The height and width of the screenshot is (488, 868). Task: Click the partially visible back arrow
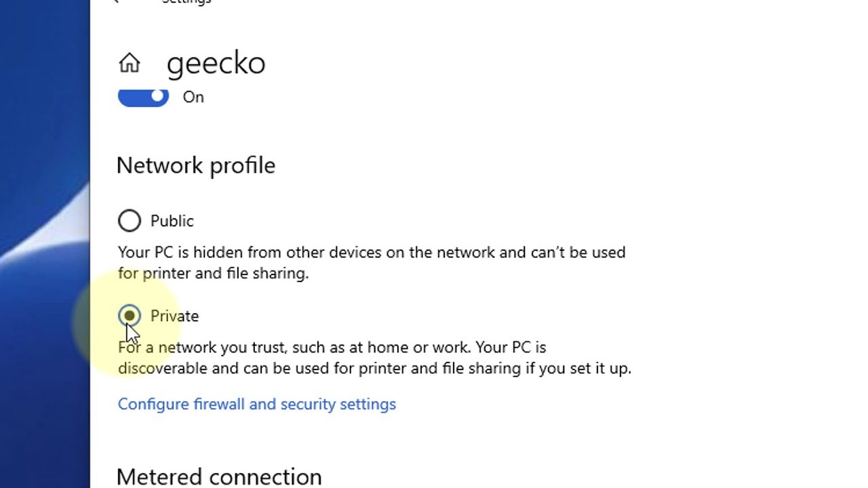point(116,1)
